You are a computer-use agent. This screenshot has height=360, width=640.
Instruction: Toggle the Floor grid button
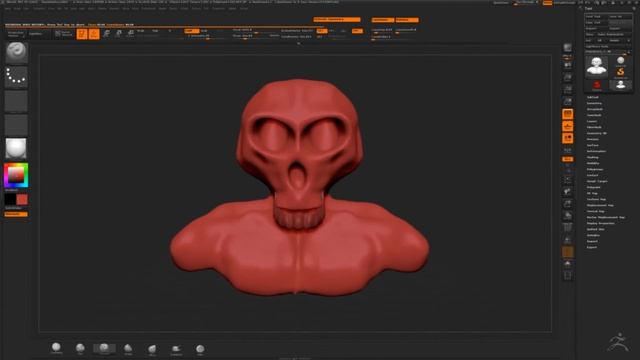click(x=567, y=126)
